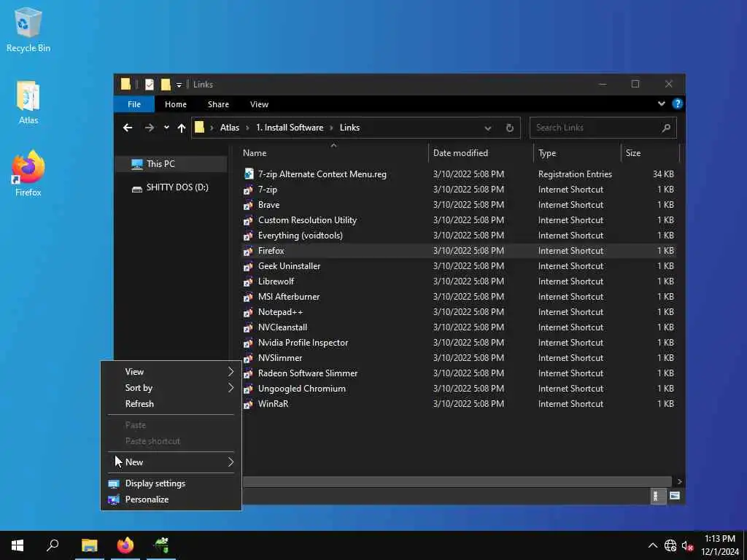Viewport: 747px width, 560px height.
Task: Click the File Explorer taskbar icon
Action: (x=89, y=545)
